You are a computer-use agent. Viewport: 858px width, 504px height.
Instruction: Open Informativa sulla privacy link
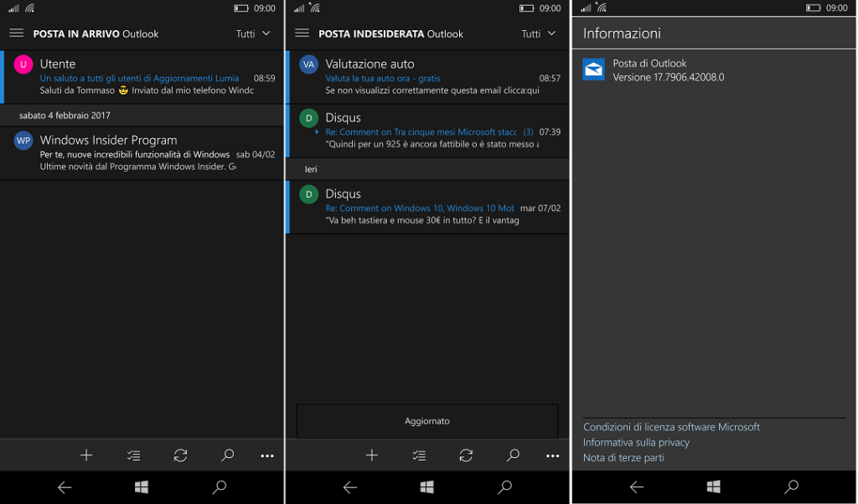pos(636,442)
